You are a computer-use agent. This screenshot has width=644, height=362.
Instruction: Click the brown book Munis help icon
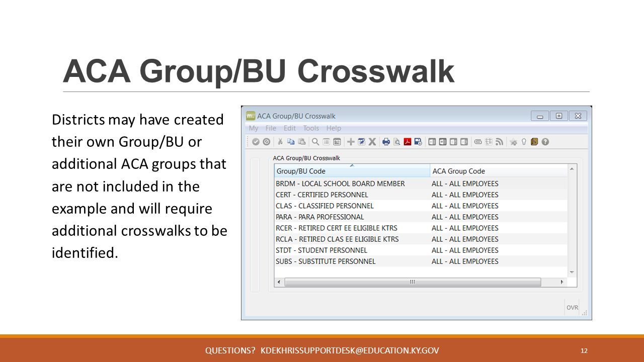(x=534, y=142)
